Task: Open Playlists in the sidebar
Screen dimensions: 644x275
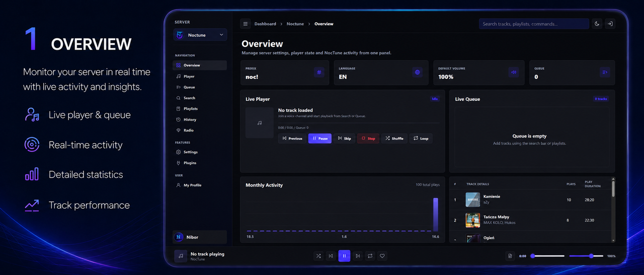Action: (200, 109)
